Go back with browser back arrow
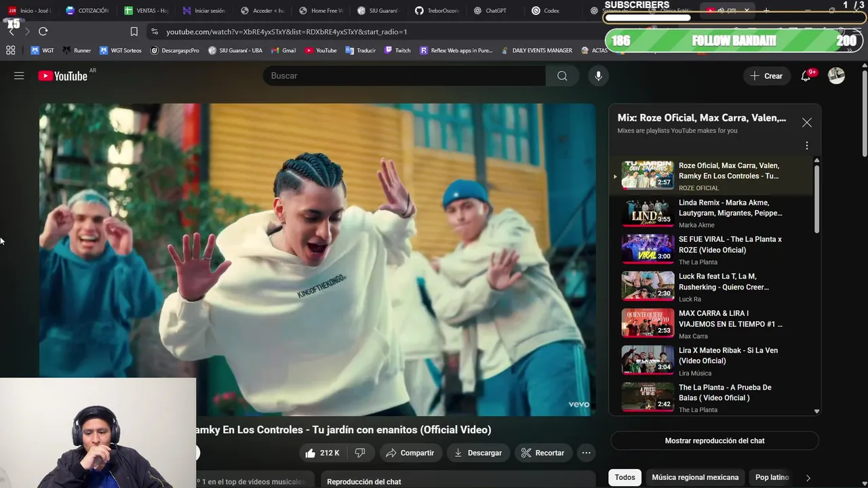Screen dimensions: 868x488 (x=12, y=31)
